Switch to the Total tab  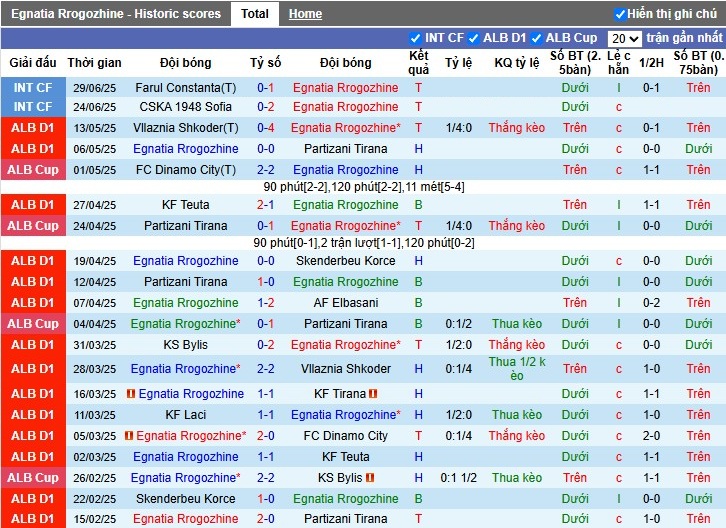pyautogui.click(x=255, y=14)
